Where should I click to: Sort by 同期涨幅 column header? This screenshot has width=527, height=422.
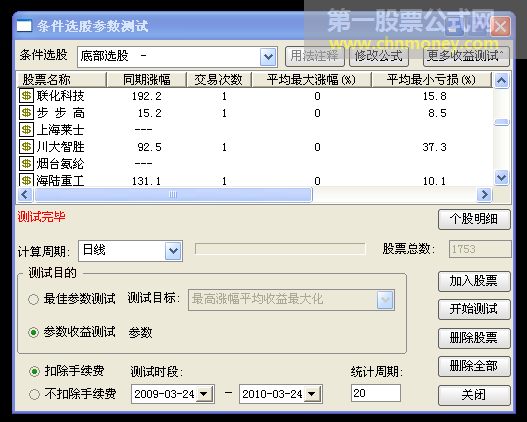click(146, 80)
